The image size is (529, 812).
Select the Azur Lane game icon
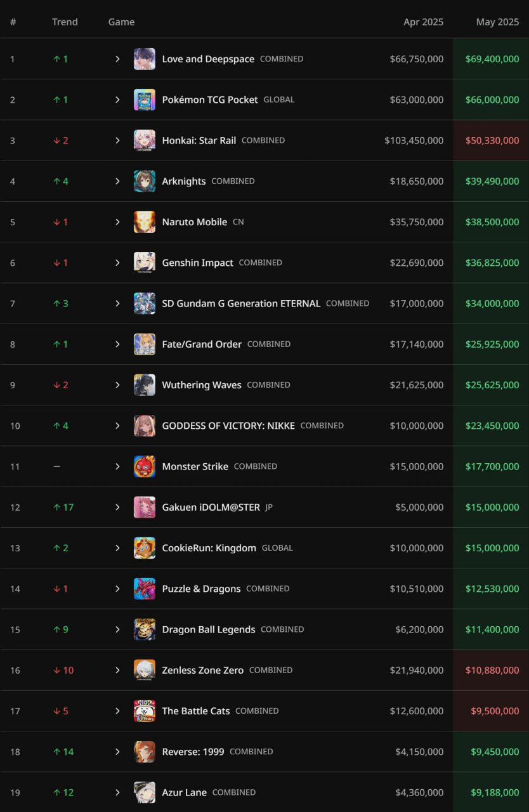click(144, 792)
